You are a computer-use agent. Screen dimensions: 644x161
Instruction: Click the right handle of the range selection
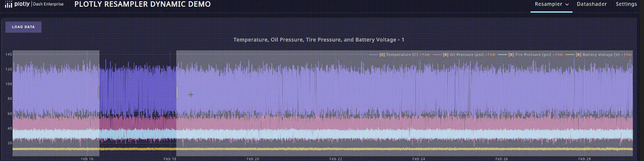[177, 92]
